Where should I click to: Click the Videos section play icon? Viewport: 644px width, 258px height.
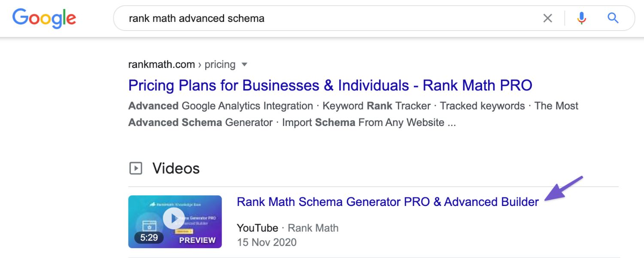[x=136, y=168]
